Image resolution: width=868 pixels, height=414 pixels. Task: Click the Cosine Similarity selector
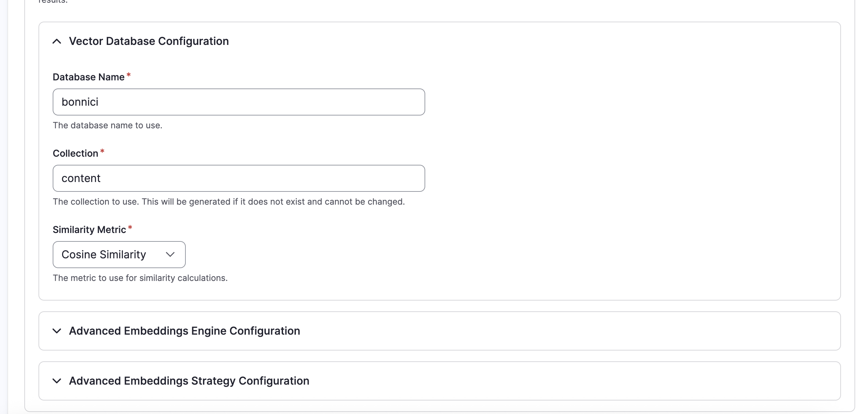[119, 255]
